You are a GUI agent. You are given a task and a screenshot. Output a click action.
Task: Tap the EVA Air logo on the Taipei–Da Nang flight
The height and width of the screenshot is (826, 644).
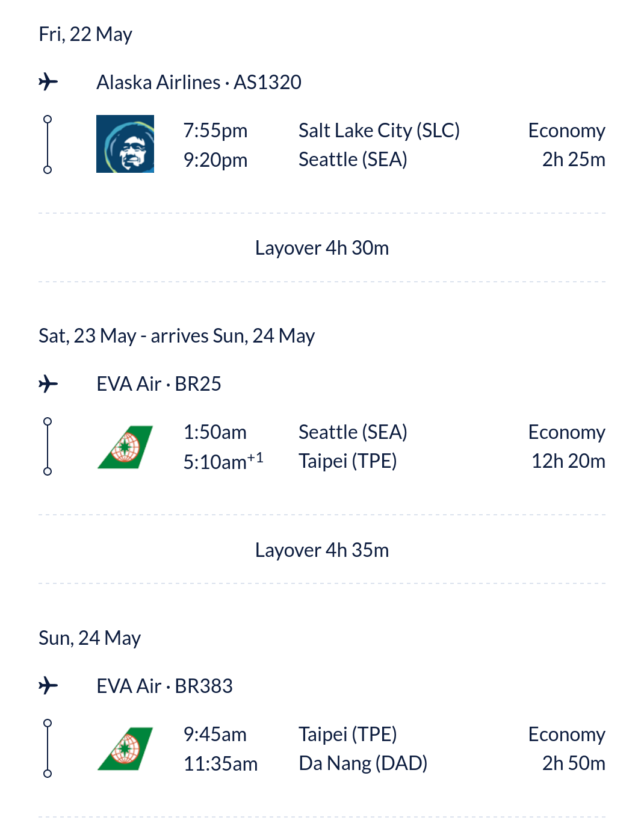tap(125, 749)
